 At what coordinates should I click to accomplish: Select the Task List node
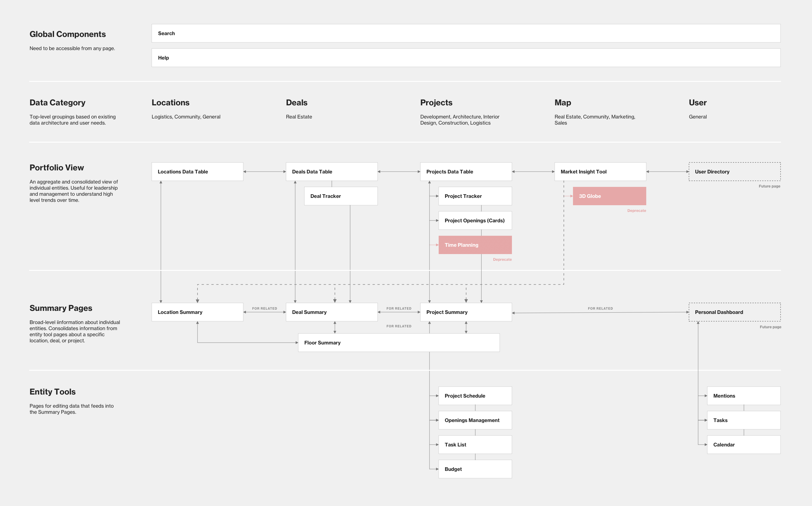point(475,445)
